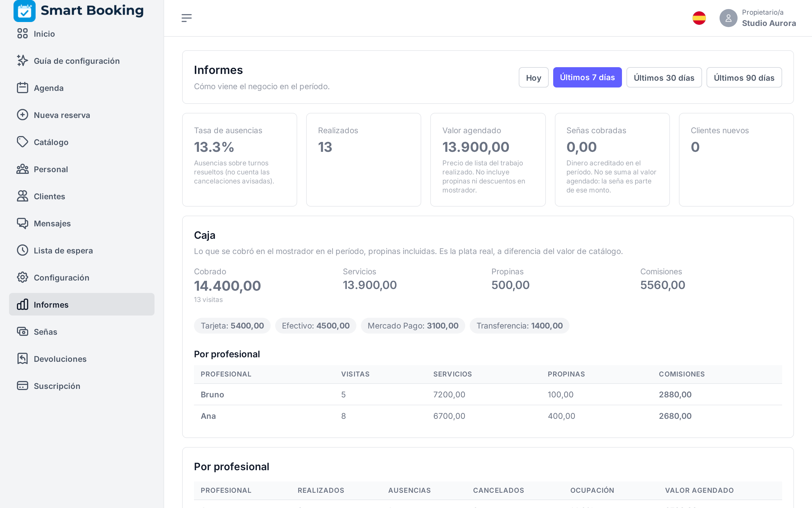The width and height of the screenshot is (812, 508).
Task: Click the Tasa de ausencias 13.3% value
Action: point(214,147)
